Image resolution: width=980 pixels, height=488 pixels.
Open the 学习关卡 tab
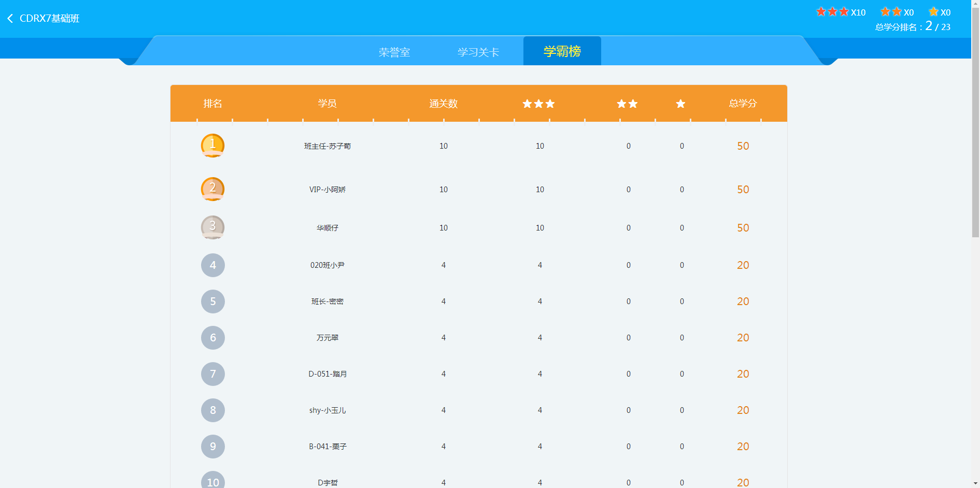(478, 52)
